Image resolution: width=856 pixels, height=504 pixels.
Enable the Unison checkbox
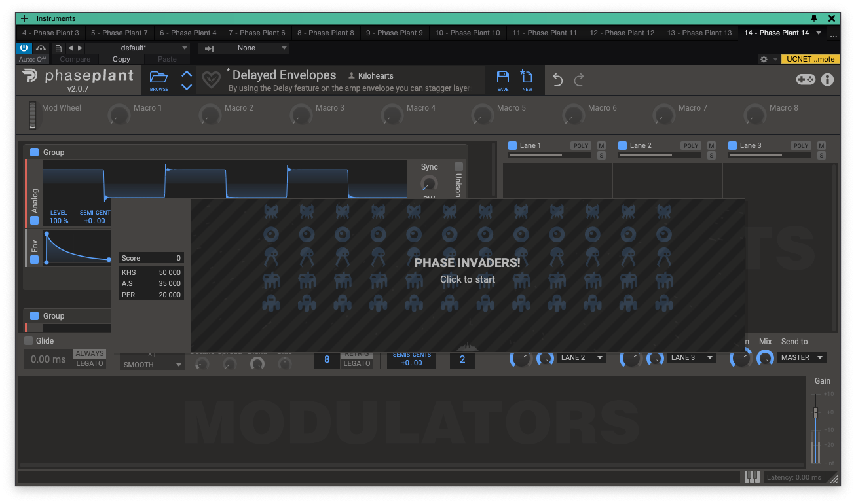[458, 166]
